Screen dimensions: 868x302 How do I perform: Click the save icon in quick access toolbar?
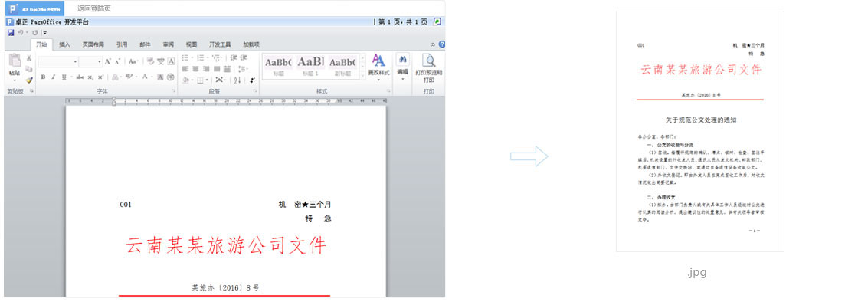point(11,33)
